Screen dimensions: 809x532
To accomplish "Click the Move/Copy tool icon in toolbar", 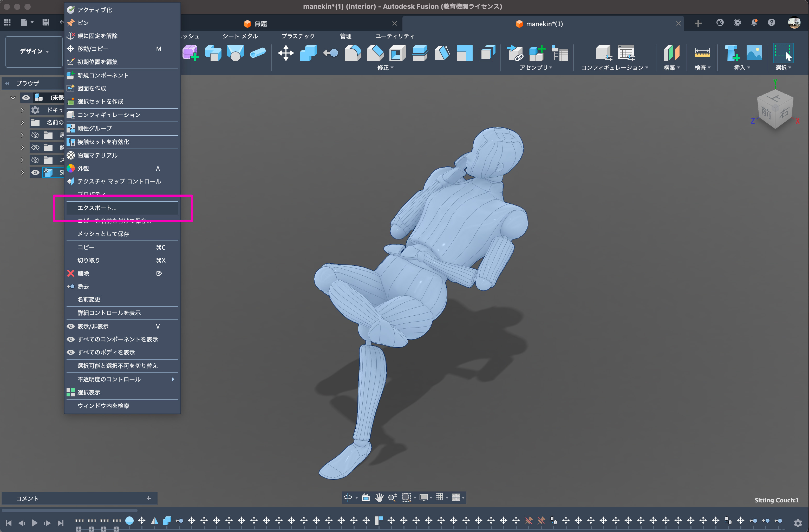I will [x=285, y=53].
